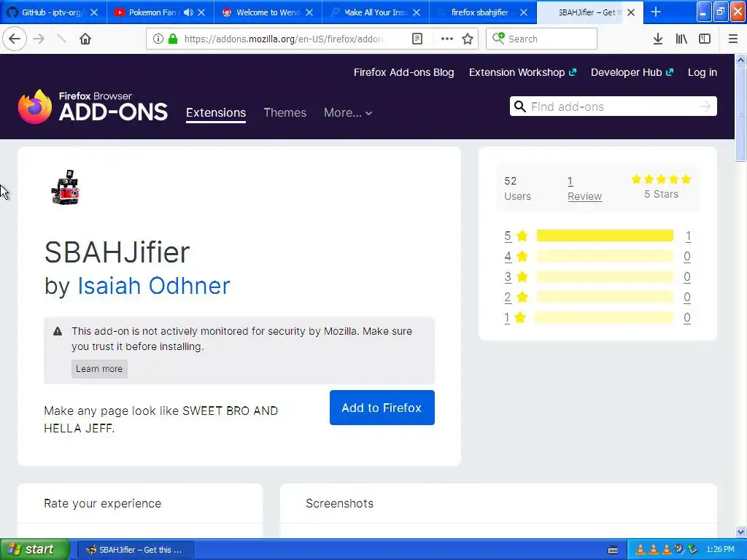Focus the Find add-ons search field

tap(613, 106)
